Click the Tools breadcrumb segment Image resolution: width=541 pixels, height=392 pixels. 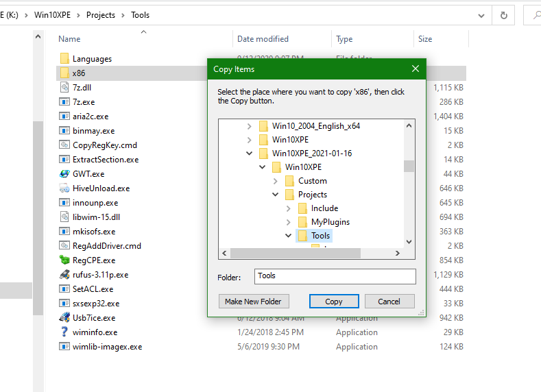140,15
